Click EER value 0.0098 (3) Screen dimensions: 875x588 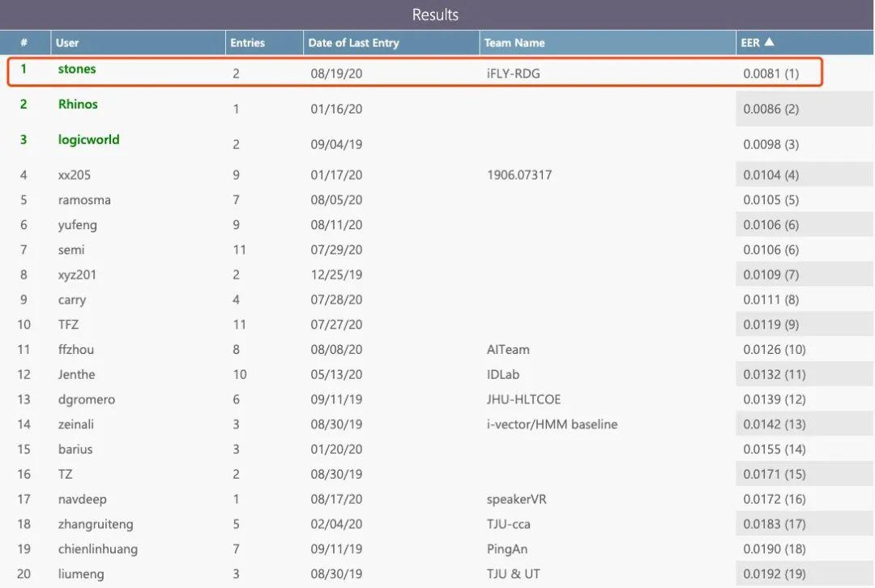(x=770, y=144)
